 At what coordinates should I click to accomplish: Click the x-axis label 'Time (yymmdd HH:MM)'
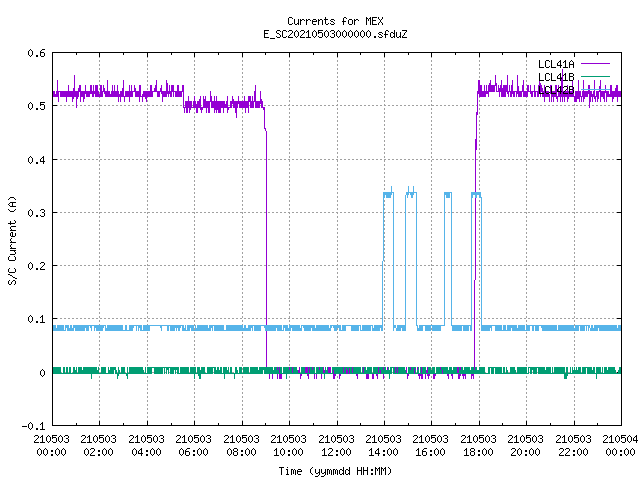[x=335, y=471]
